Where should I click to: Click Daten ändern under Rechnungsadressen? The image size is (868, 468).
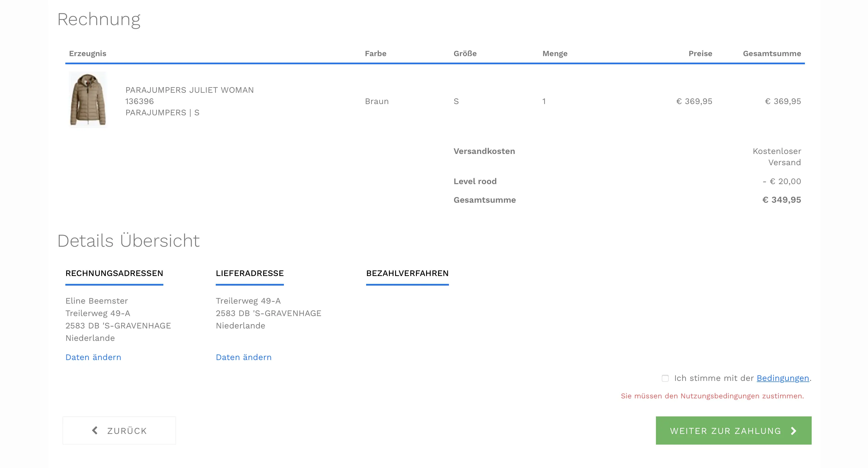coord(93,357)
